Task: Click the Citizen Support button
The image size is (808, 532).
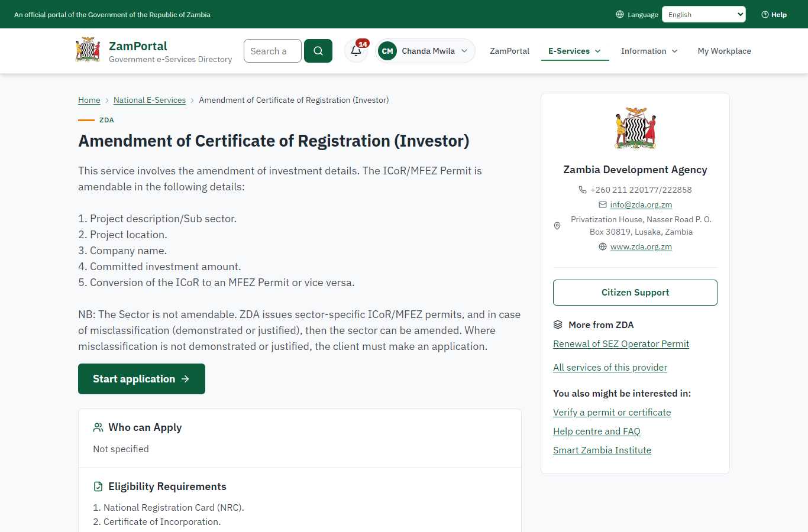Action: tap(635, 293)
